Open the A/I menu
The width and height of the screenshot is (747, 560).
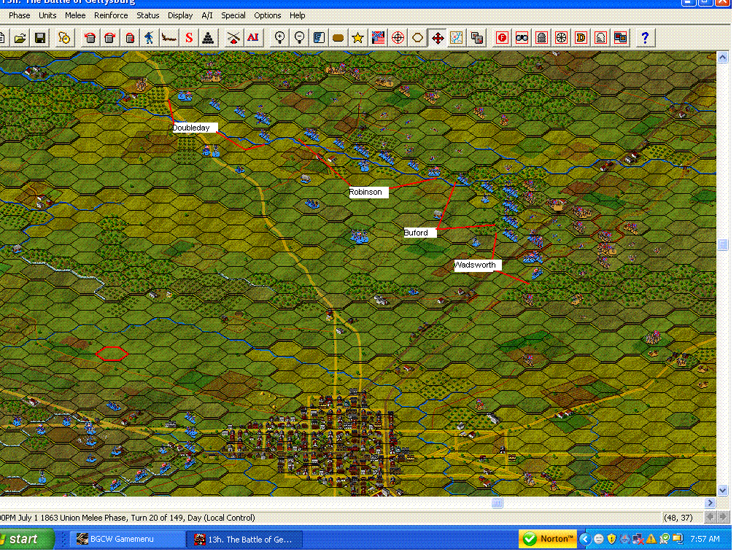point(207,15)
